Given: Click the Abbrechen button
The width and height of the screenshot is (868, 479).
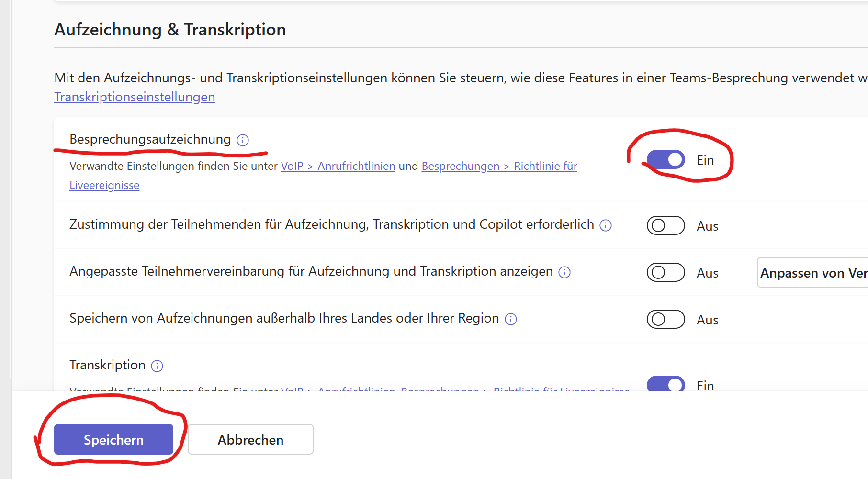Looking at the screenshot, I should click(250, 439).
